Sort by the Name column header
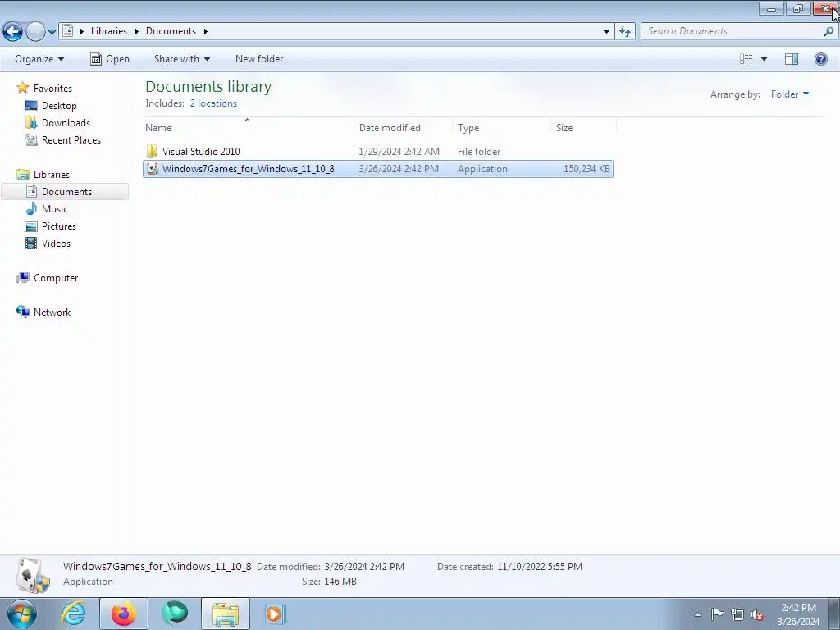840x630 pixels. [x=249, y=127]
